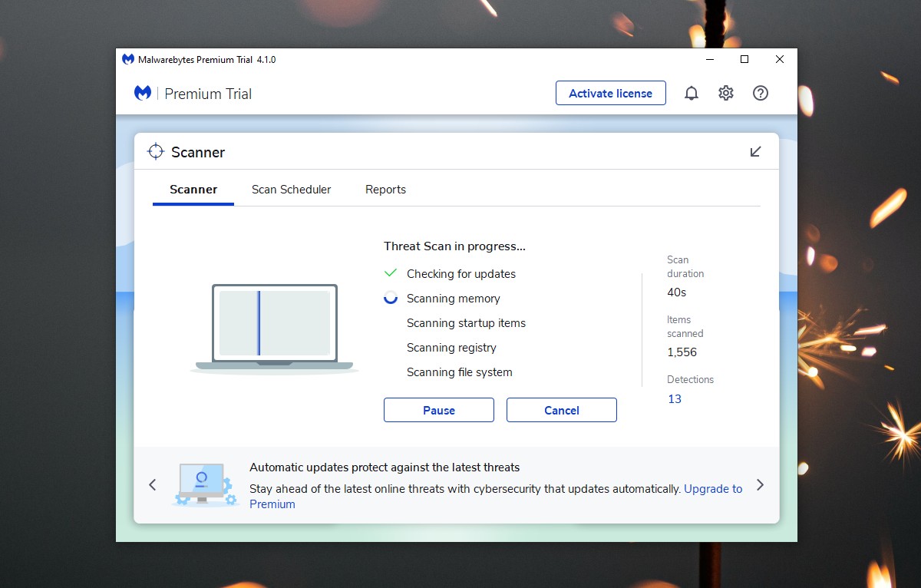Open the Scan Scheduler tab
This screenshot has height=588, width=921.
292,190
